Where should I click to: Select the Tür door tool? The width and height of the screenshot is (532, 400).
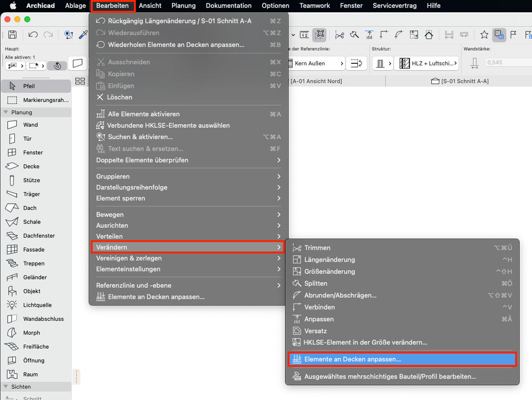pyautogui.click(x=36, y=139)
